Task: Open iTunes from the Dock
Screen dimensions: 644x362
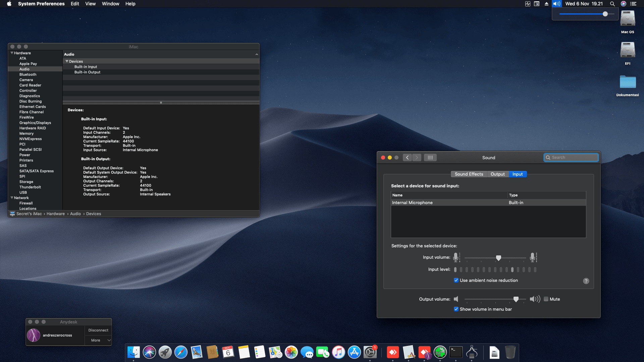Action: [x=338, y=352]
